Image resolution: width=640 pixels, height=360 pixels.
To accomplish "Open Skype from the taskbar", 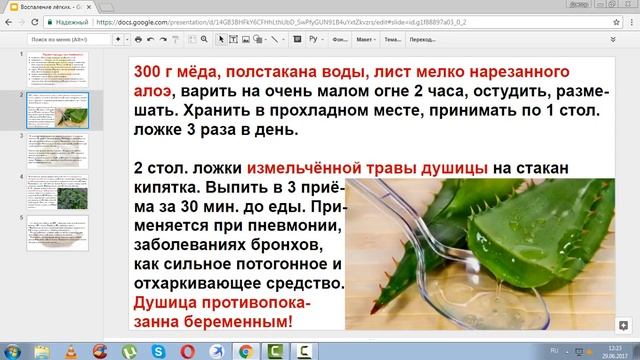I will pos(158,351).
